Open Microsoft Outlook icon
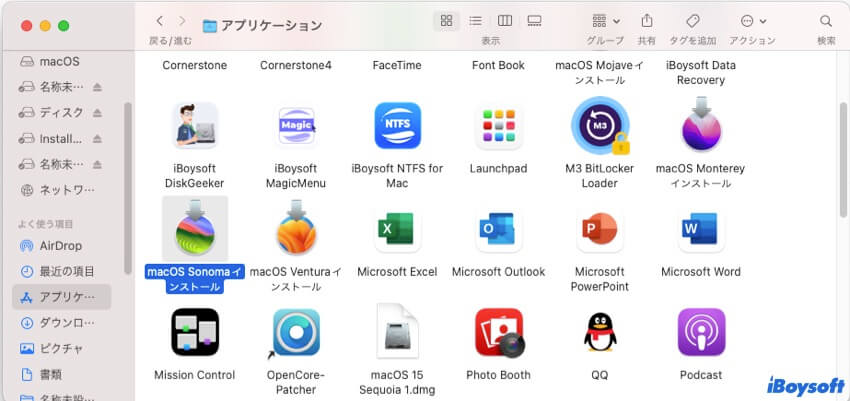This screenshot has height=401, width=850. coord(499,230)
